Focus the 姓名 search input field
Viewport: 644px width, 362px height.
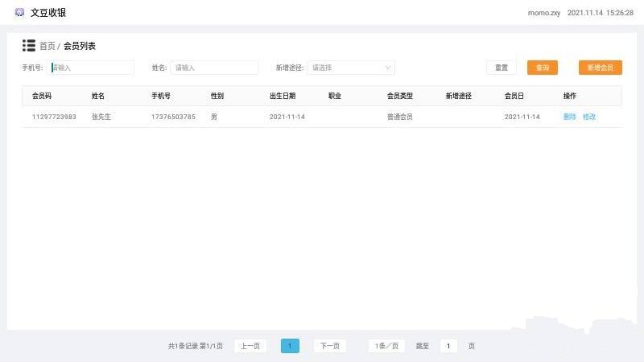click(214, 68)
